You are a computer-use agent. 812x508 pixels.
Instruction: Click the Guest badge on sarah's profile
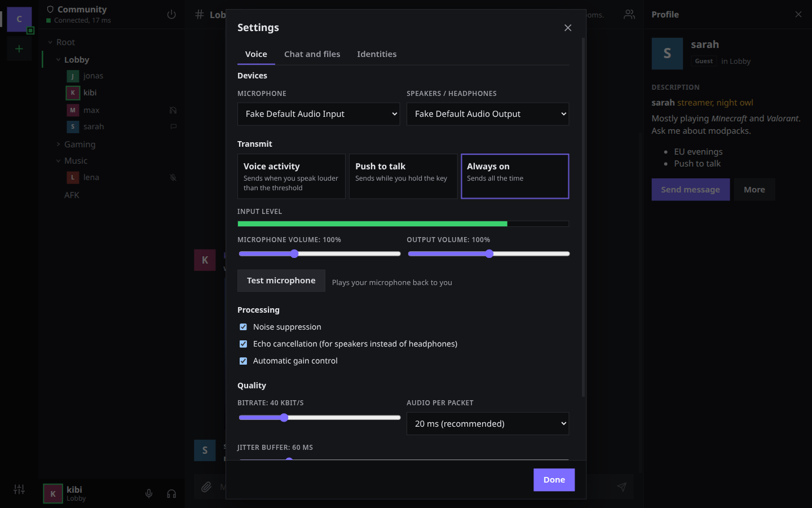(x=704, y=61)
